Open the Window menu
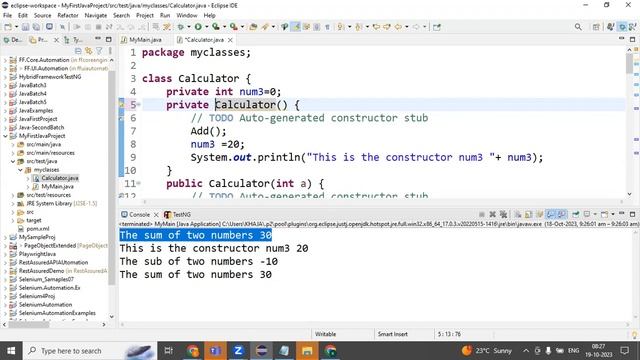The height and width of the screenshot is (360, 640). click(187, 16)
